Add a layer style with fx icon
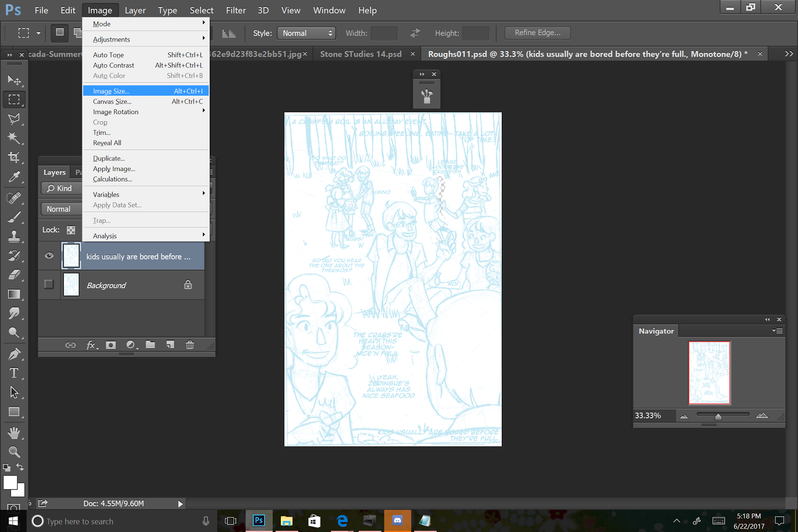This screenshot has height=532, width=798. coord(92,345)
